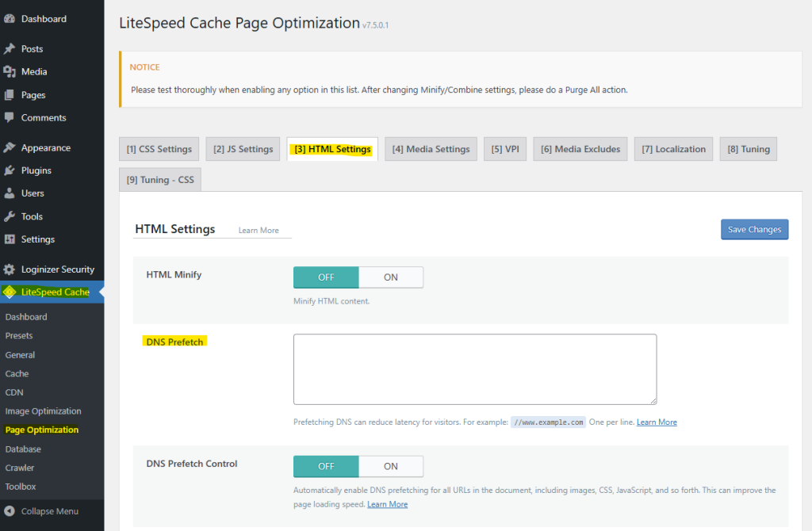Open the Media library icon
Viewport: 812px width, 531px height.
coord(10,71)
